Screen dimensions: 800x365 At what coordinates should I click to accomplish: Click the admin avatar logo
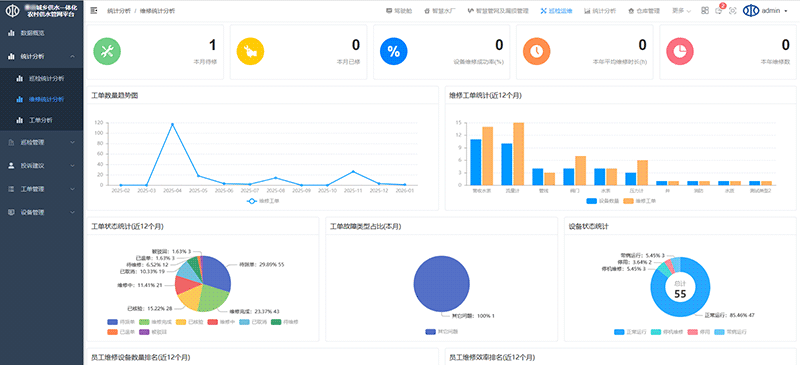pyautogui.click(x=751, y=11)
